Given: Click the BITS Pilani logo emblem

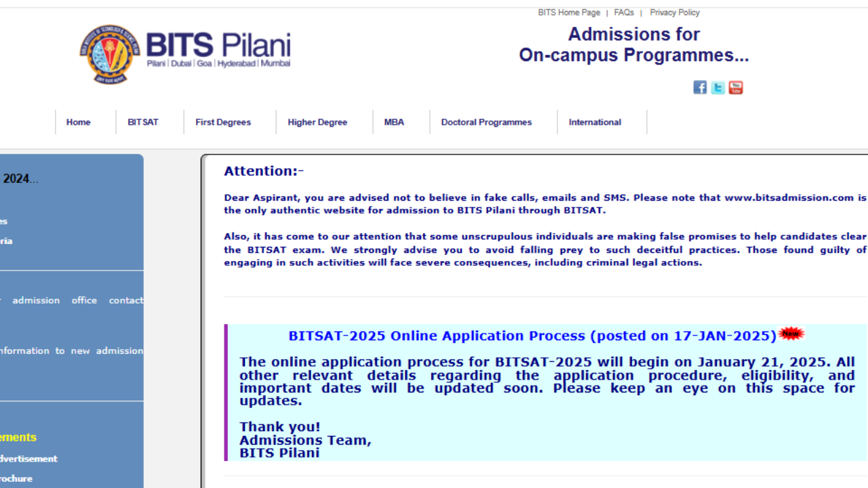Looking at the screenshot, I should (x=111, y=54).
